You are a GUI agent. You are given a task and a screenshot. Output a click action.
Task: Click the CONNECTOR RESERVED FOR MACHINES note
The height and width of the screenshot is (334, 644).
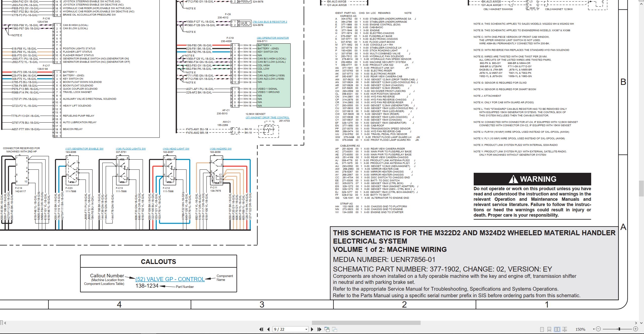coord(21,150)
